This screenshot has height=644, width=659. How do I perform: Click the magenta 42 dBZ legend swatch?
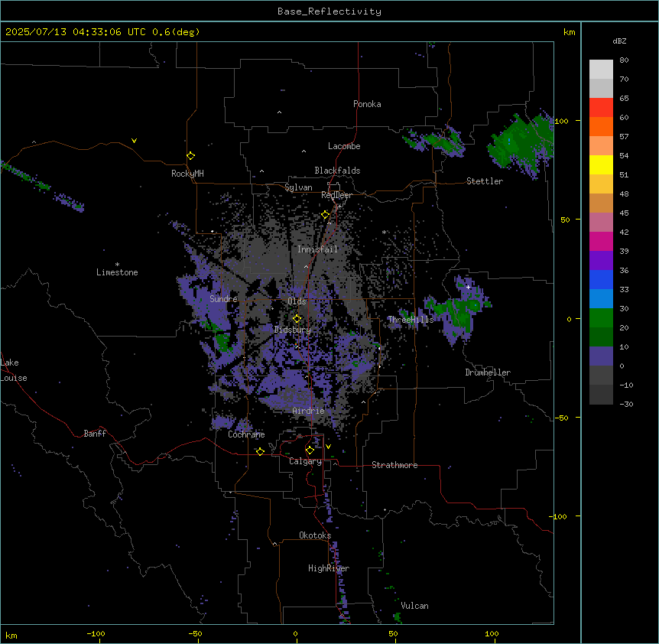point(601,241)
